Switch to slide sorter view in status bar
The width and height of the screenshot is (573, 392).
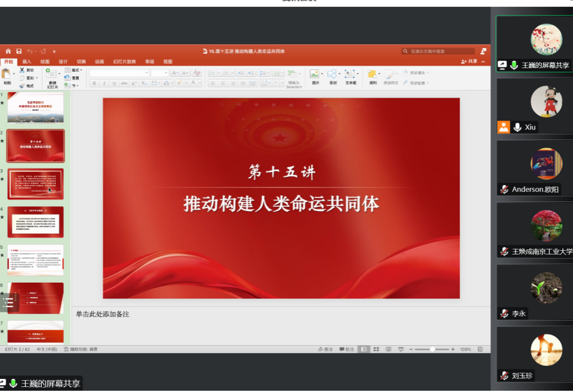[375, 349]
